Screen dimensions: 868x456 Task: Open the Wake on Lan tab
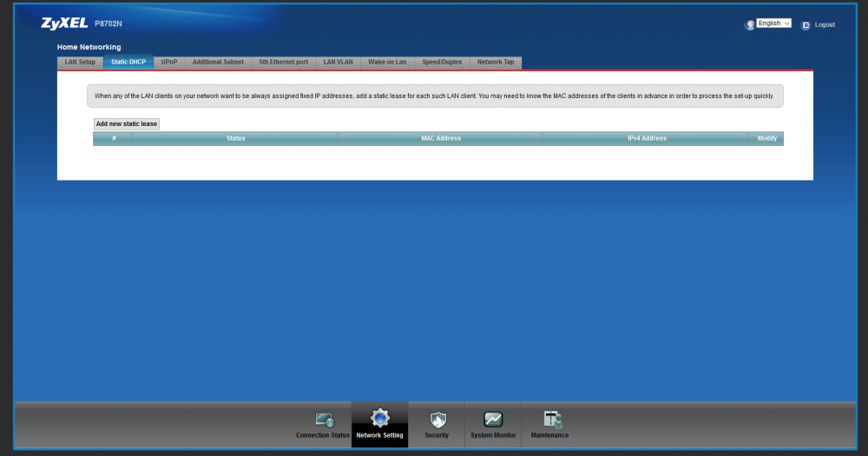(x=387, y=62)
